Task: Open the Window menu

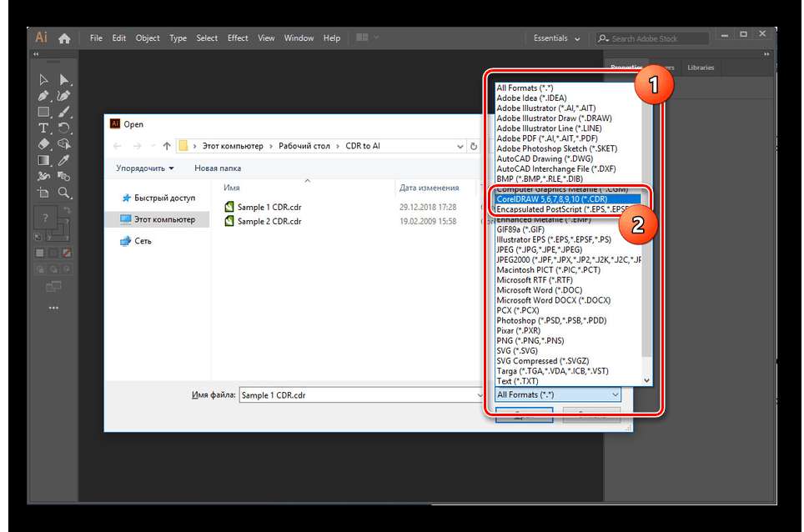Action: click(299, 38)
